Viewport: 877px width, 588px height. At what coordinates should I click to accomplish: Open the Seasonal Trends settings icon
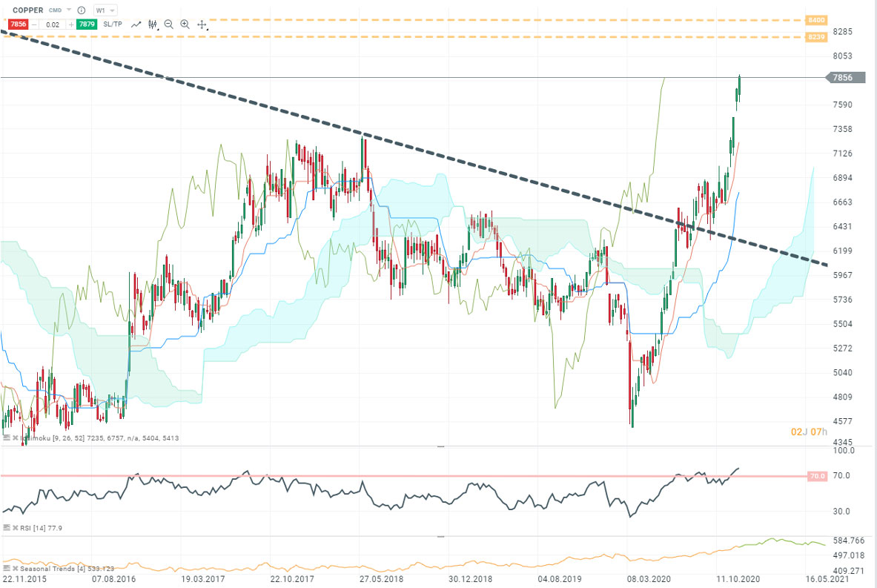tap(6, 569)
